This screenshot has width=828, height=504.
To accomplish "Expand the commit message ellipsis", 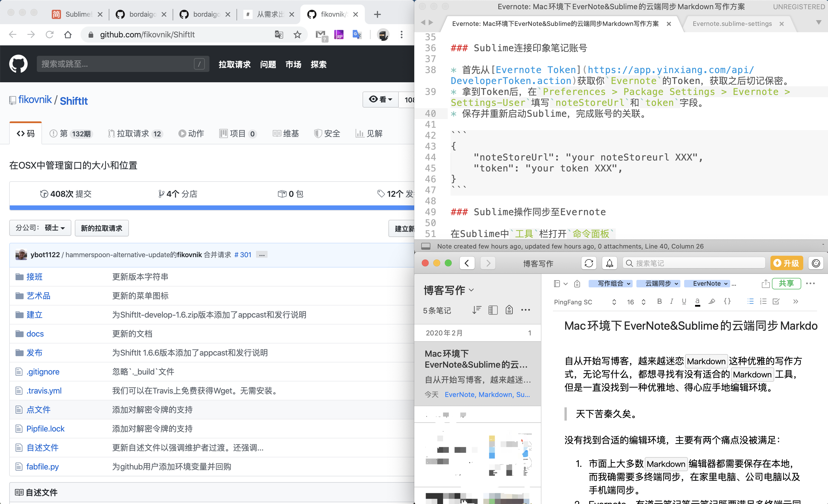I will [x=262, y=255].
